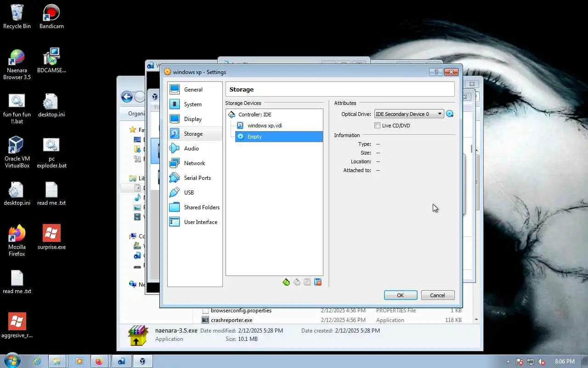Click the muted volume tray icon
Image resolution: width=588 pixels, height=368 pixels.
[542, 362]
